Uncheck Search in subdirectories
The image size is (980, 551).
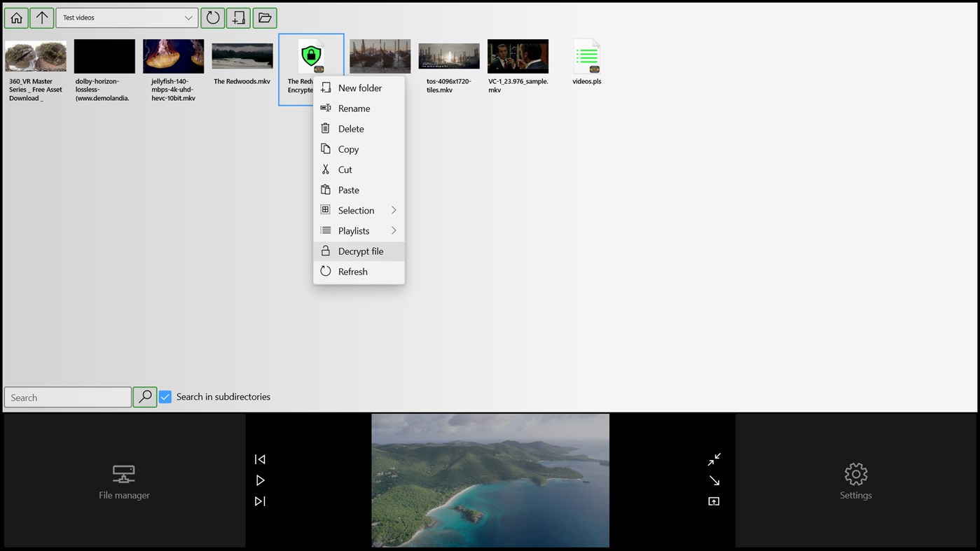click(x=165, y=396)
